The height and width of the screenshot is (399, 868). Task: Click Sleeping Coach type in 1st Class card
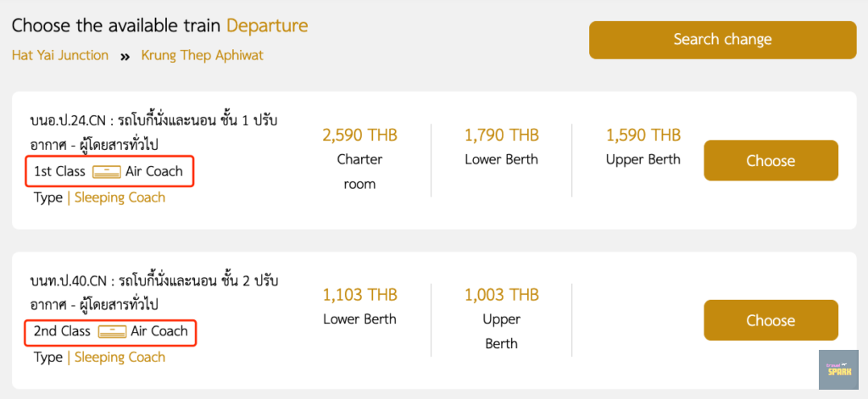120,197
